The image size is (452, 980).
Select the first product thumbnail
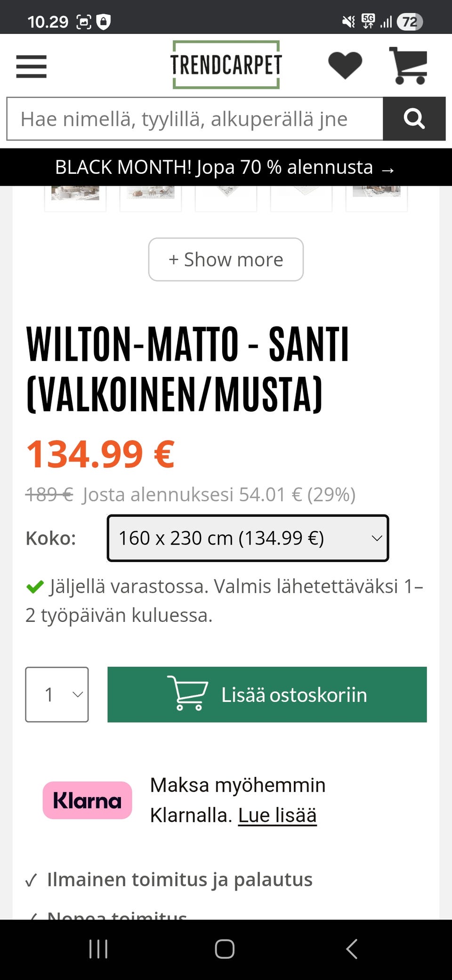tap(75, 197)
